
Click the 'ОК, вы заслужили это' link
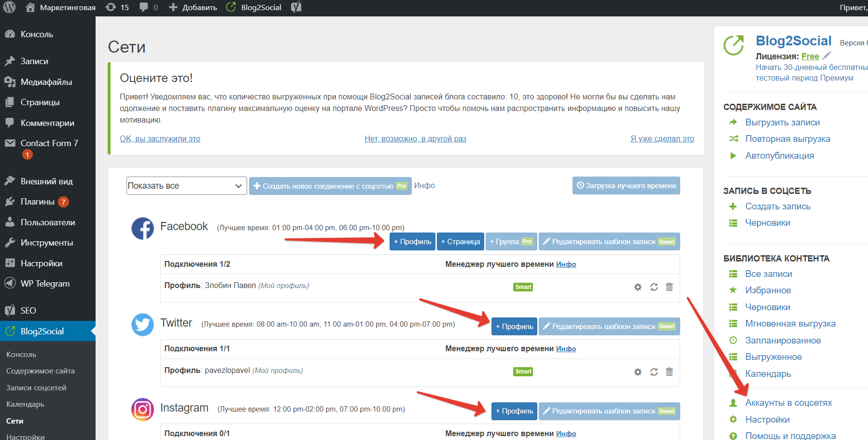click(x=160, y=139)
